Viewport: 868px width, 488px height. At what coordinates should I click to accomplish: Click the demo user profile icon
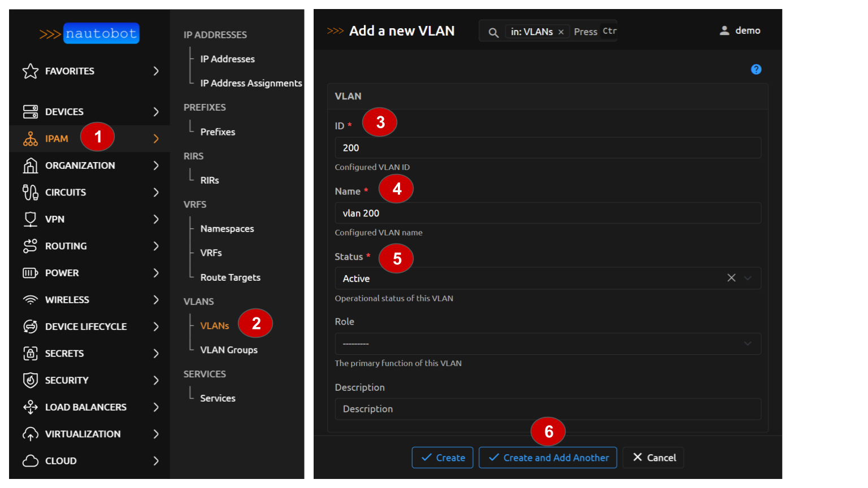coord(724,30)
